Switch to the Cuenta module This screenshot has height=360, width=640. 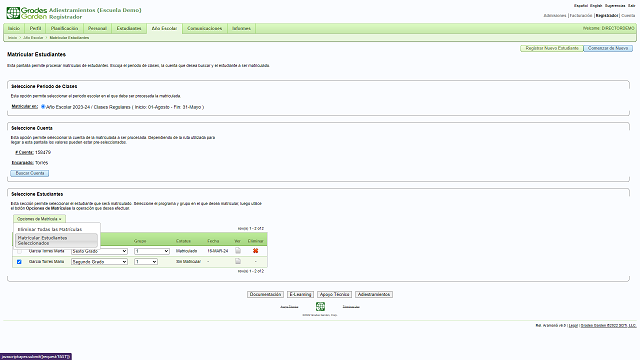pos(628,16)
